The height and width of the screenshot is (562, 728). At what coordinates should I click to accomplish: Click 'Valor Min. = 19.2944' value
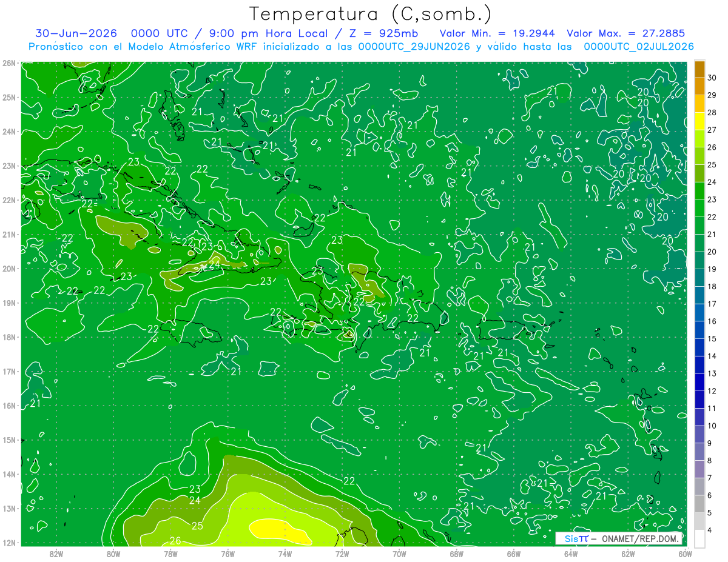click(x=497, y=33)
